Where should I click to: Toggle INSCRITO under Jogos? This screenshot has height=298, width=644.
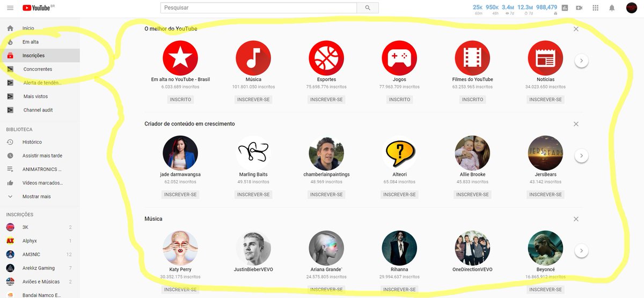coord(399,100)
